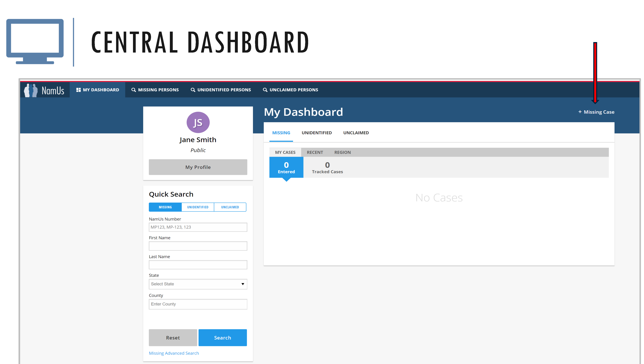Viewport: 644px width, 364px height.
Task: Select the MISSING dashboard tab
Action: (x=281, y=133)
